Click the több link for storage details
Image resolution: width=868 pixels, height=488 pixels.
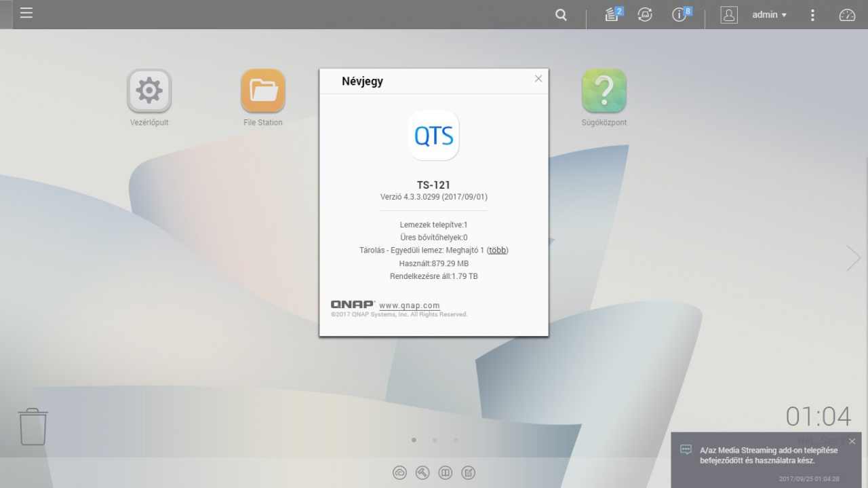[x=498, y=250]
